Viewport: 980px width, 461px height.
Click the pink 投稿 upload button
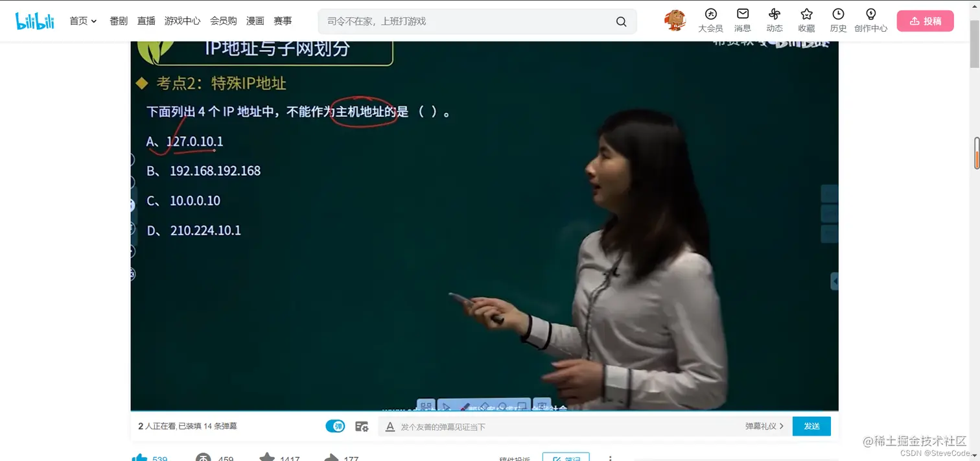click(x=925, y=20)
